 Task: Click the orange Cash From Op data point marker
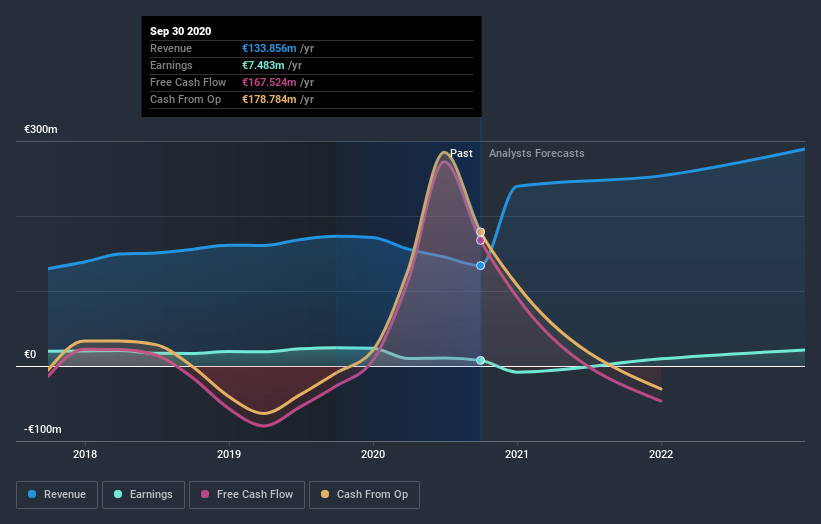(x=481, y=232)
